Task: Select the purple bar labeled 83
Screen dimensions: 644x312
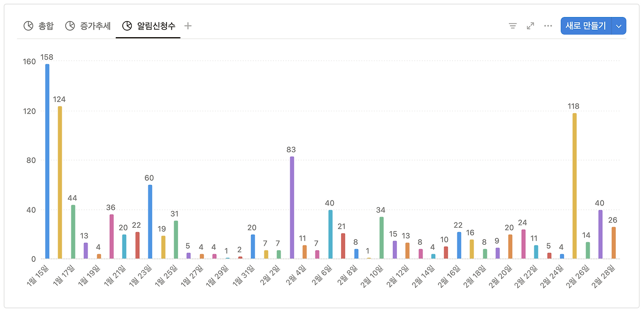Action: [292, 206]
